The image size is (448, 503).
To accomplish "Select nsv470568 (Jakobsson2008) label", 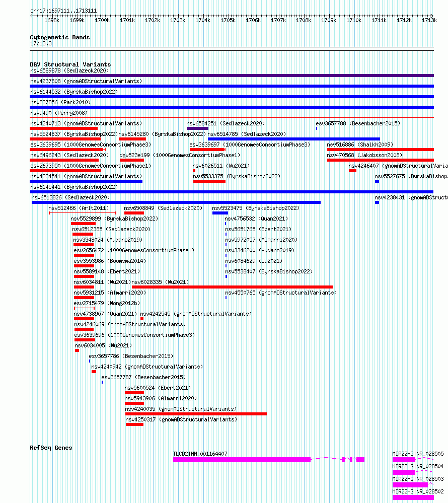I will [364, 155].
